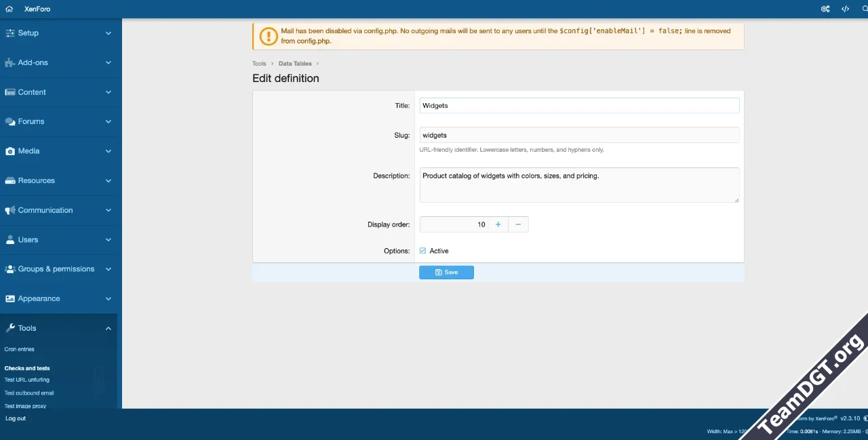Uncheck the Active option checkbox
This screenshot has width=868, height=440.
point(423,251)
